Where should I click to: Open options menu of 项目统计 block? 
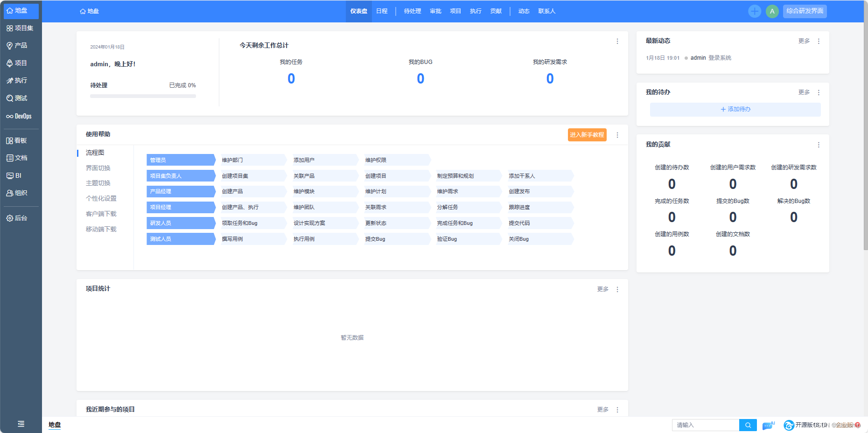coord(617,289)
